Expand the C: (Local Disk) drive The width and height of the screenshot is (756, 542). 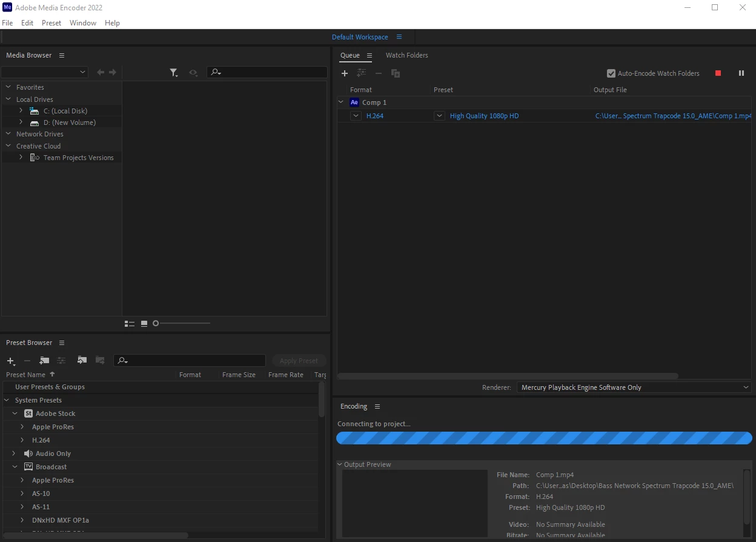21,111
